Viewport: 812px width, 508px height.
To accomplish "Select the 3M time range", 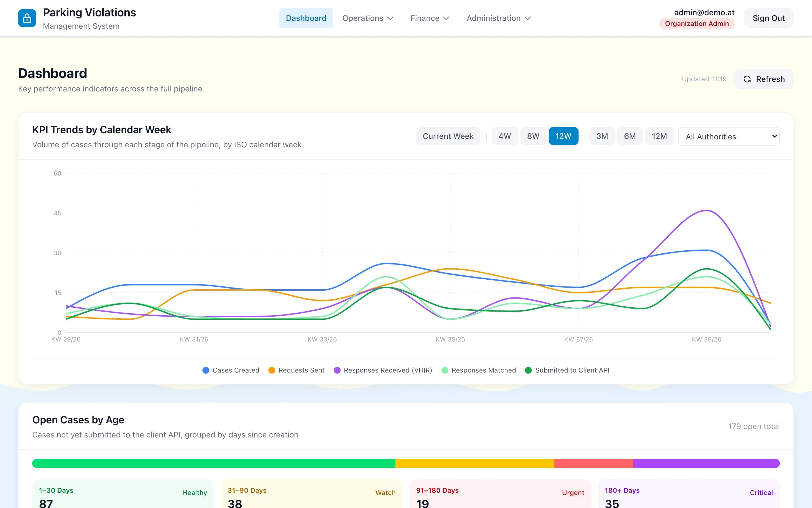I will coord(602,136).
